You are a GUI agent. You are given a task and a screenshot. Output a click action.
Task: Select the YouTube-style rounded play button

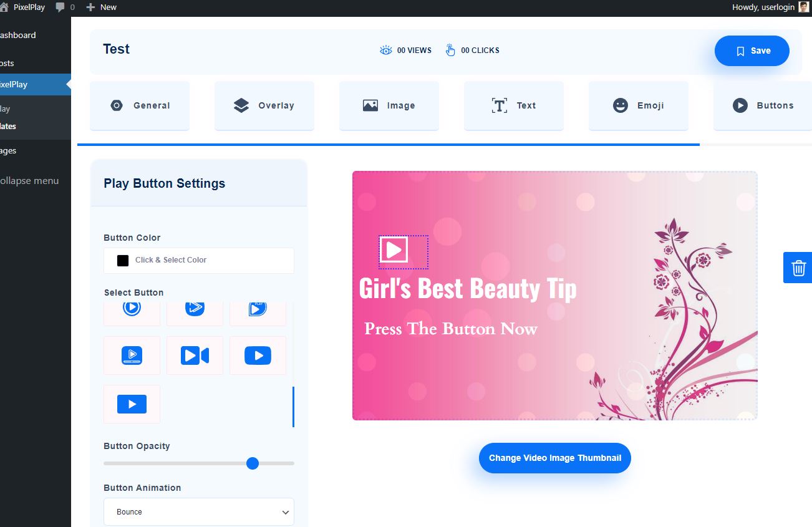pos(258,355)
